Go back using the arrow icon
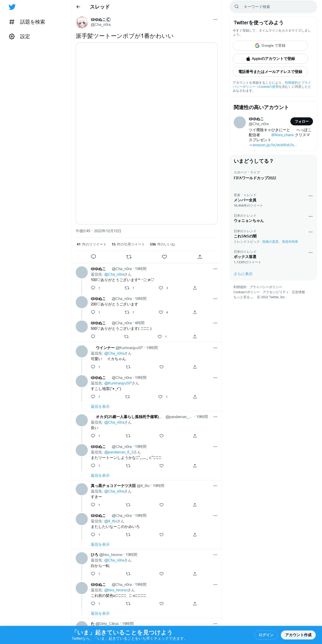Image resolution: width=322 pixels, height=644 pixels. click(x=78, y=7)
